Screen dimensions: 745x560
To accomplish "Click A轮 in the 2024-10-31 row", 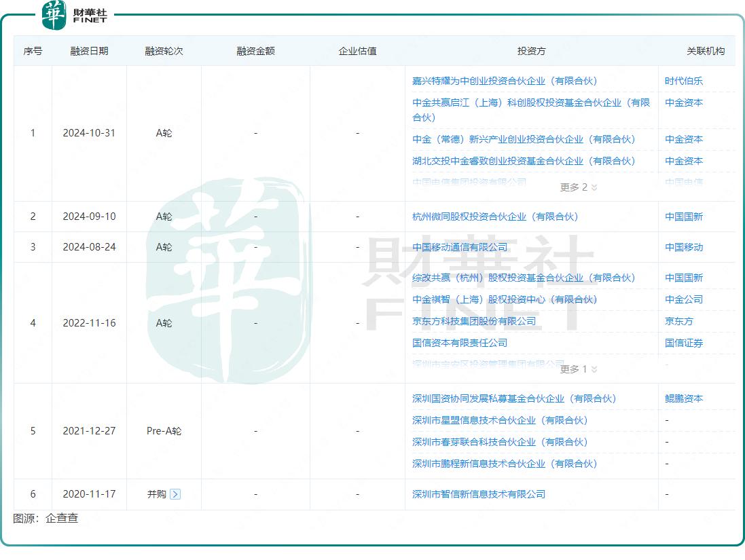I will click(x=164, y=133).
